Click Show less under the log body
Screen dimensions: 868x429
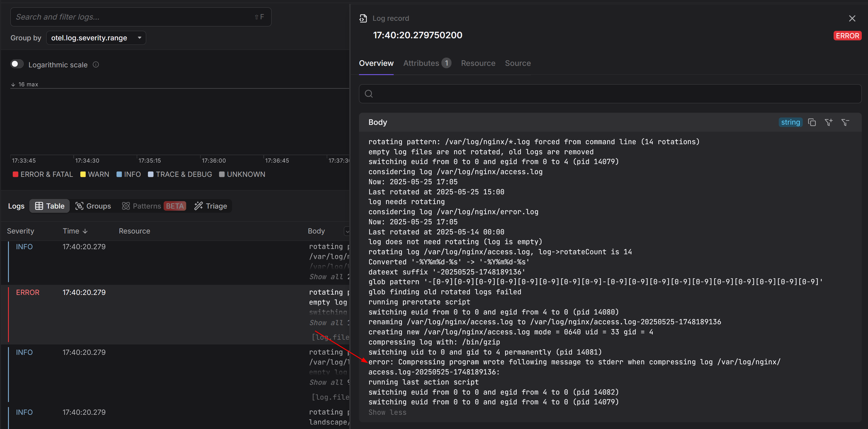[387, 412]
